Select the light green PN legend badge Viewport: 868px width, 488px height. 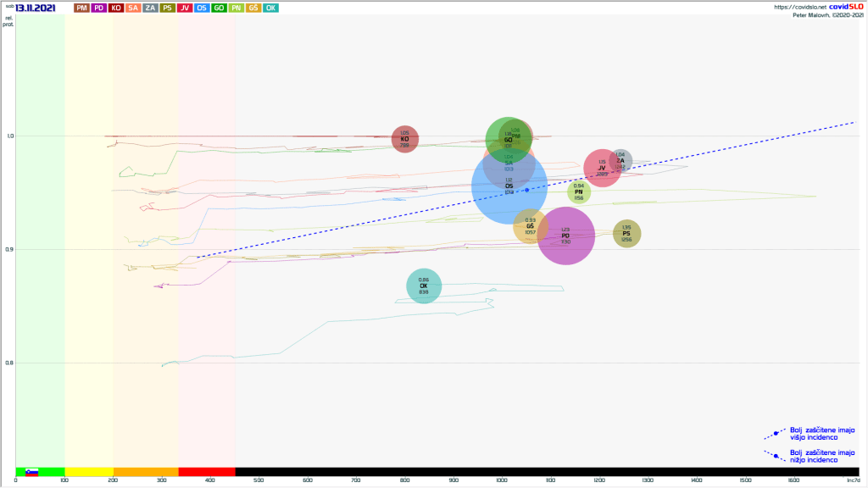point(236,8)
